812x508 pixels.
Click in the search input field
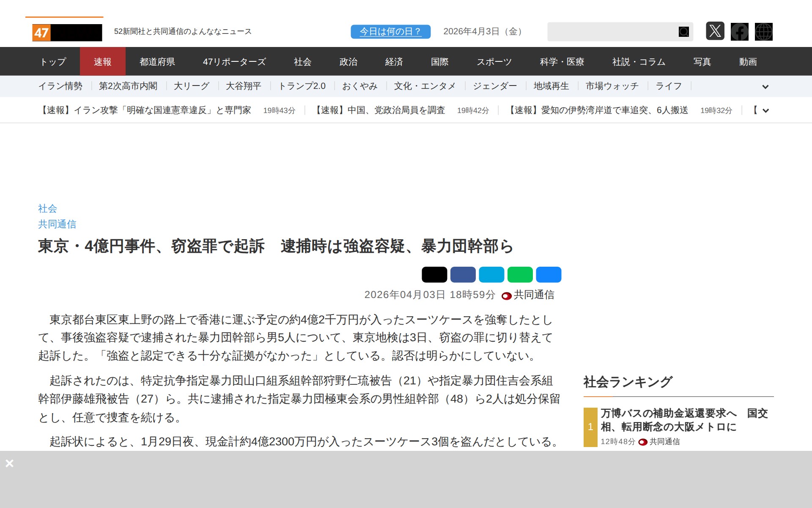[611, 32]
